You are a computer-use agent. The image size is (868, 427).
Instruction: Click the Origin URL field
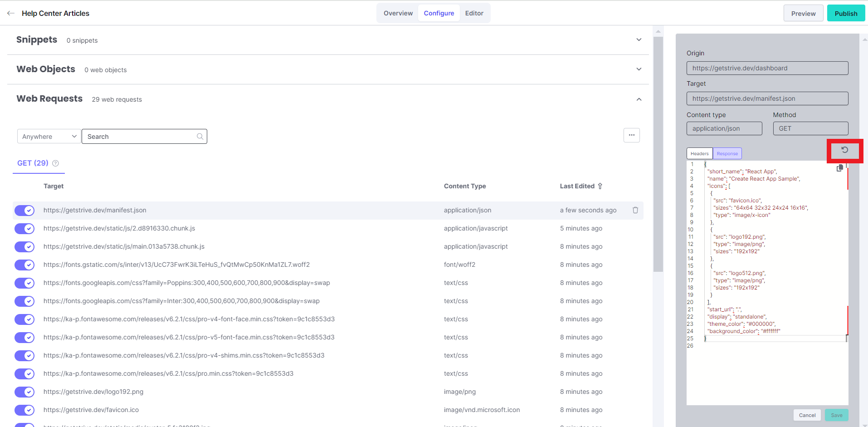tap(767, 68)
